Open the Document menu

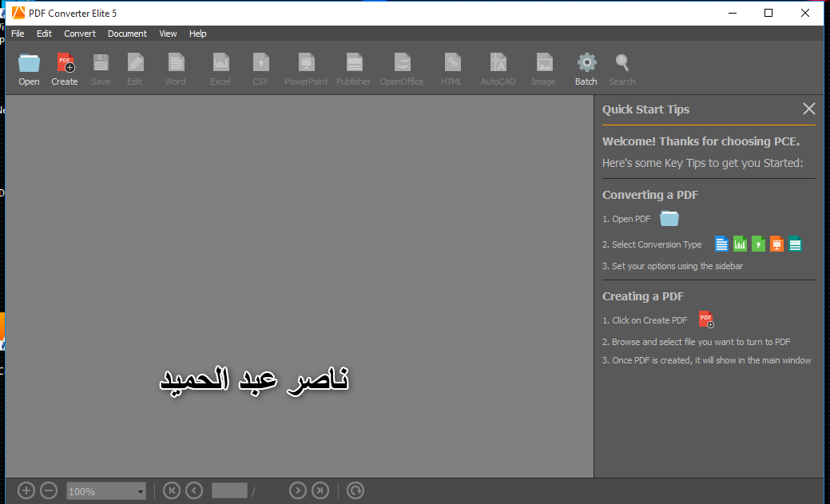click(128, 34)
